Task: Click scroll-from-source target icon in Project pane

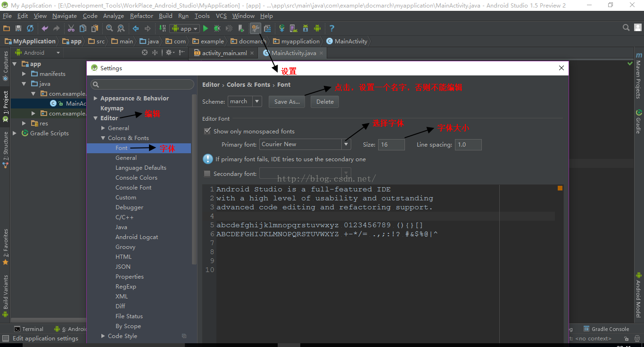Action: (145, 53)
